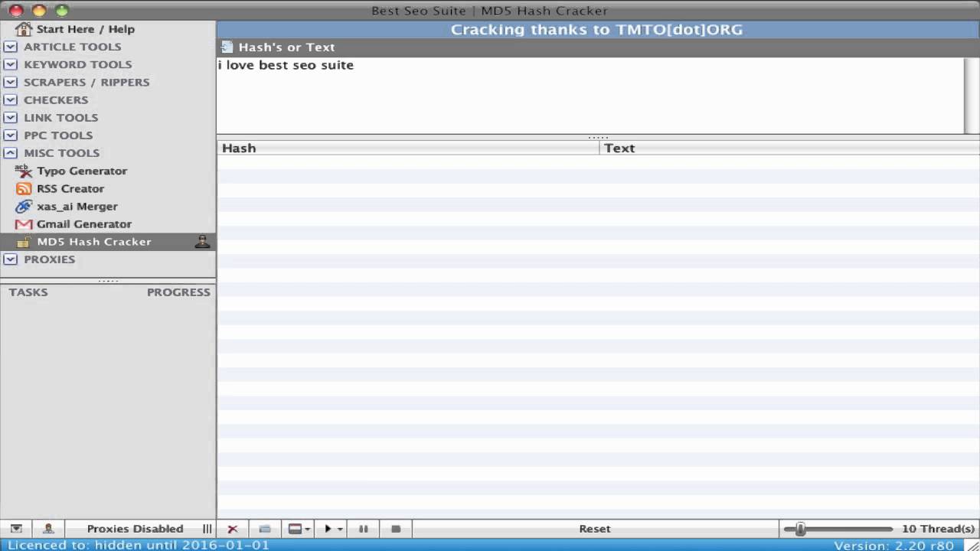This screenshot has height=551, width=980.
Task: Click the orange RSS Creator icon
Action: 24,188
